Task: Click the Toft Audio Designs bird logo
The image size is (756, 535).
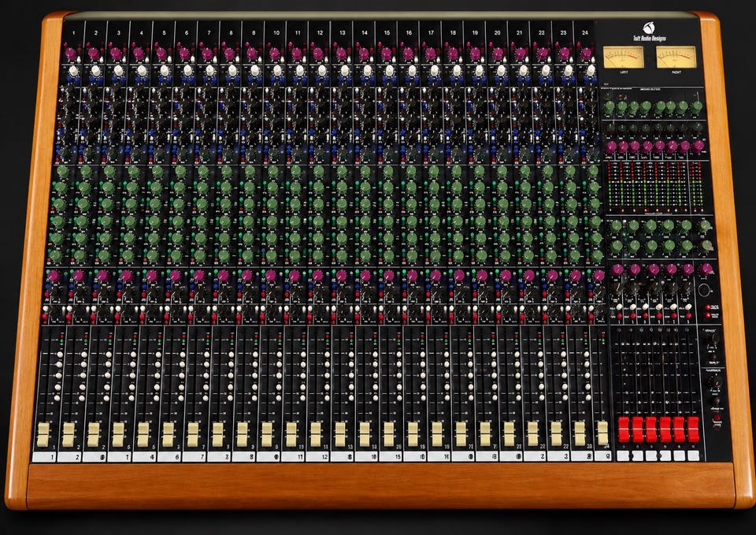Action: (x=647, y=28)
